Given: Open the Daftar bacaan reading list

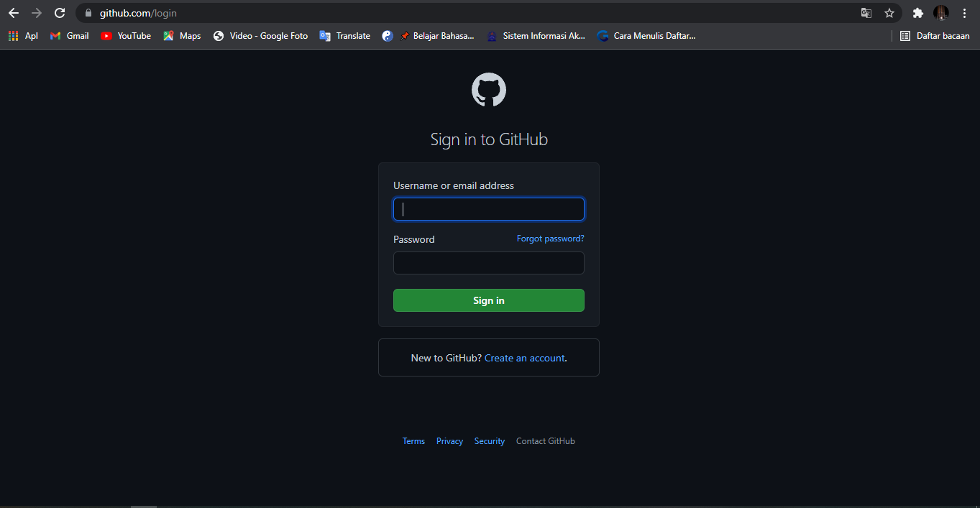Looking at the screenshot, I should pyautogui.click(x=935, y=36).
